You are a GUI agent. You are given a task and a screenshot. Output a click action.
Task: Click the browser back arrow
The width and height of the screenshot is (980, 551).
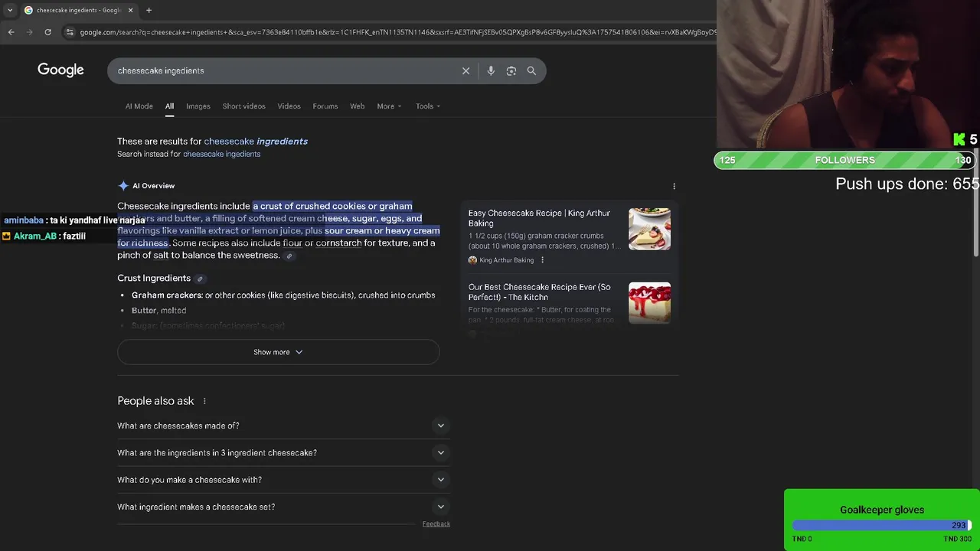click(11, 32)
